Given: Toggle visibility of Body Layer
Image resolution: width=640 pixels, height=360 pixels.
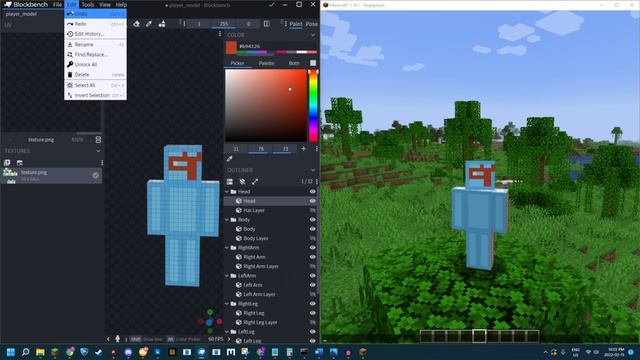Looking at the screenshot, I should 313,238.
